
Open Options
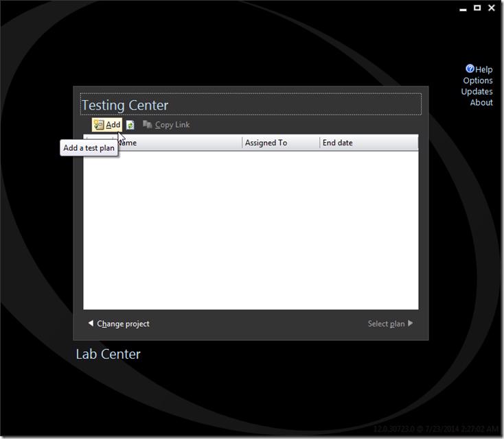[478, 80]
